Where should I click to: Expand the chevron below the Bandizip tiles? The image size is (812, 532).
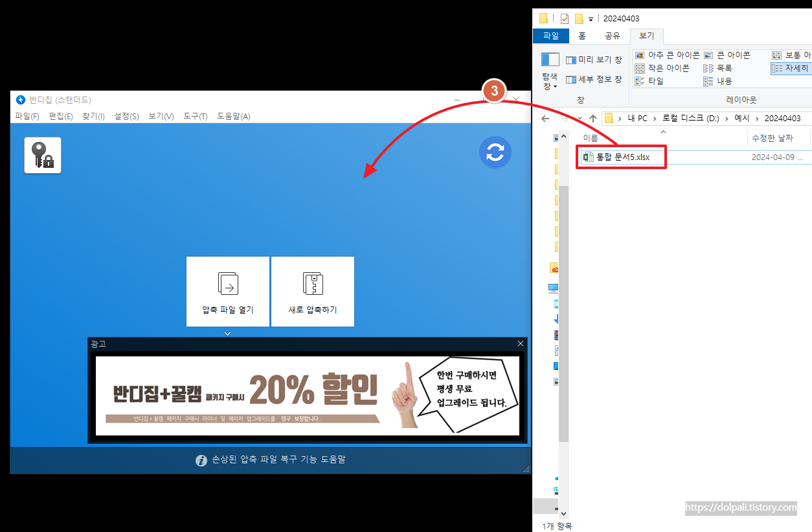(228, 333)
